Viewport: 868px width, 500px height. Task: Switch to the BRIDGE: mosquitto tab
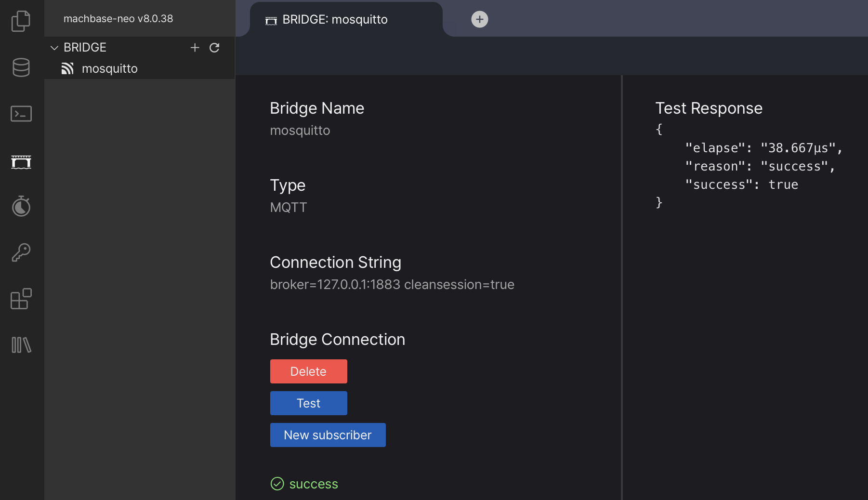pyautogui.click(x=334, y=19)
